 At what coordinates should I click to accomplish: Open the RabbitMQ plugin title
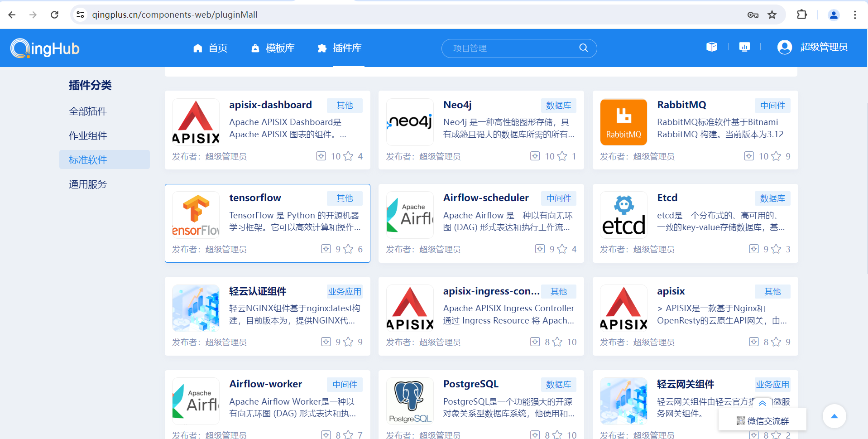681,105
